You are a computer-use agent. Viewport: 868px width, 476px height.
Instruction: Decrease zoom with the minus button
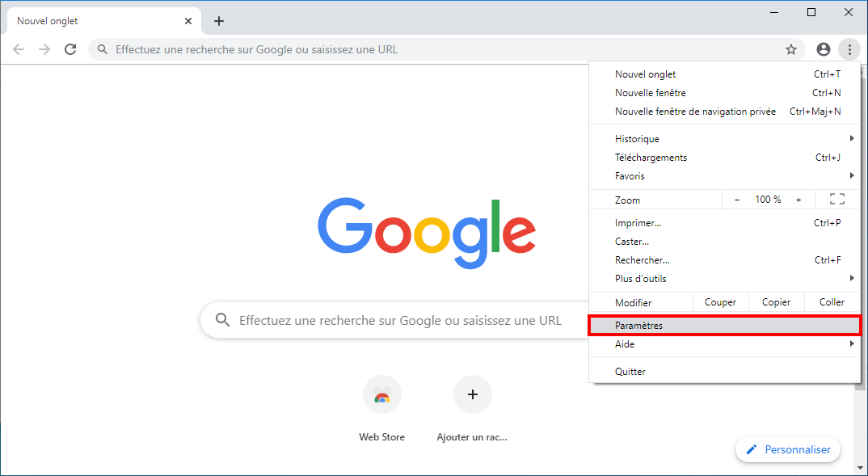tap(737, 200)
